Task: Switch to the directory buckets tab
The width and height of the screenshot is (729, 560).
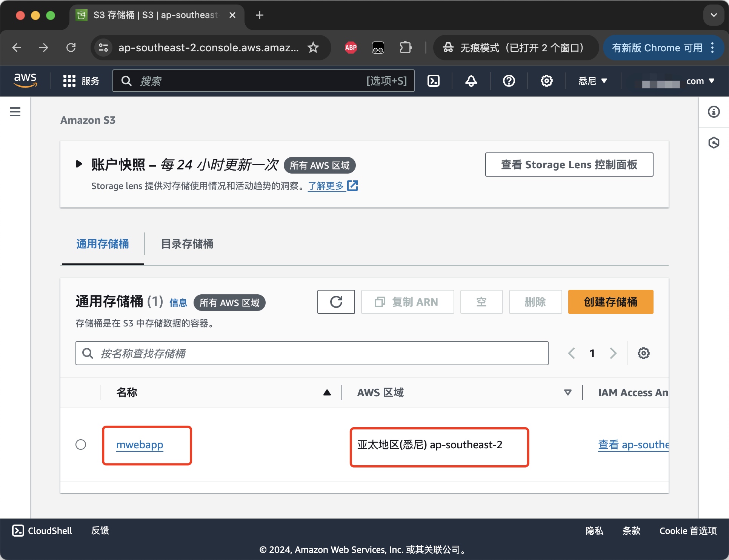Action: point(187,244)
